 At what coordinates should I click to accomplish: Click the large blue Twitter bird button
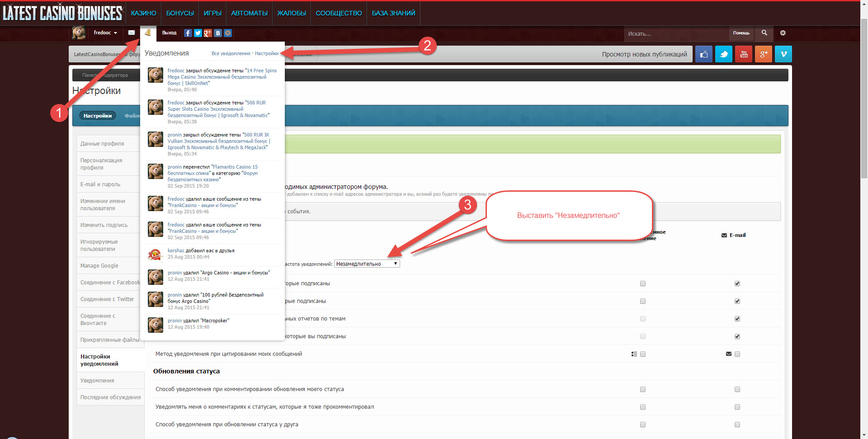click(724, 54)
